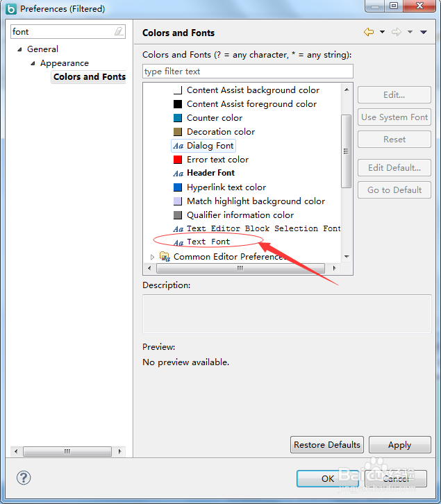
Task: Clear the font search using eraser icon
Action: tap(119, 31)
